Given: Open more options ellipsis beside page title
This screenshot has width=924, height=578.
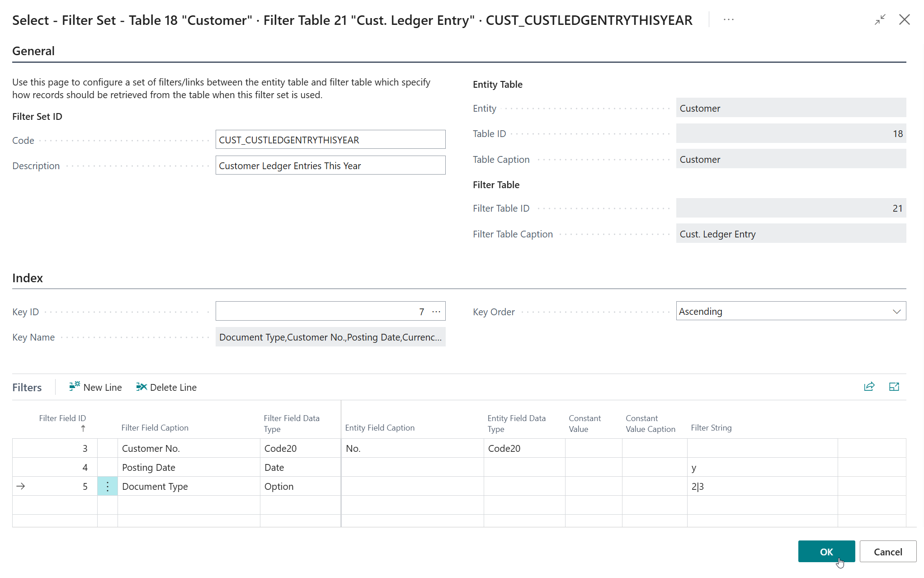Looking at the screenshot, I should pyautogui.click(x=728, y=20).
